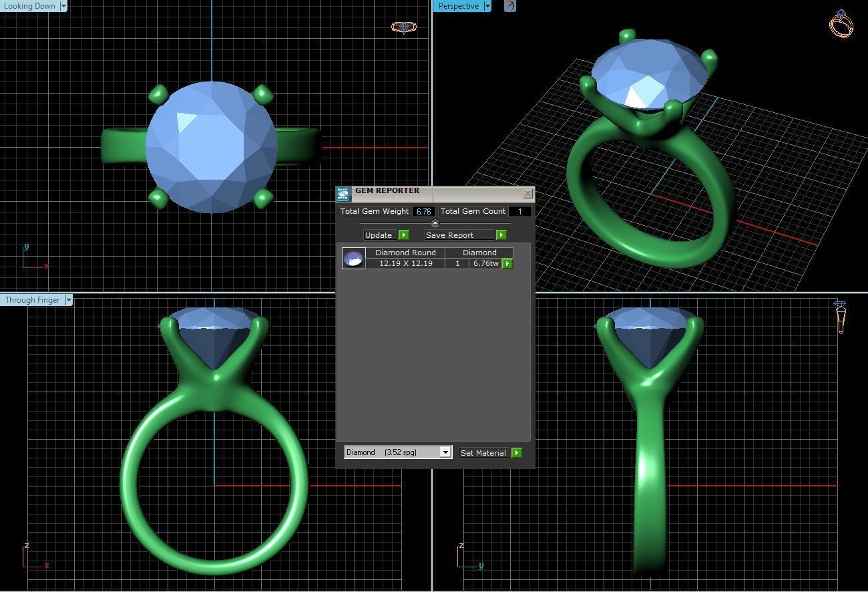Select the Looking Down viewport label
Image resolution: width=868 pixels, height=592 pixels.
click(30, 6)
